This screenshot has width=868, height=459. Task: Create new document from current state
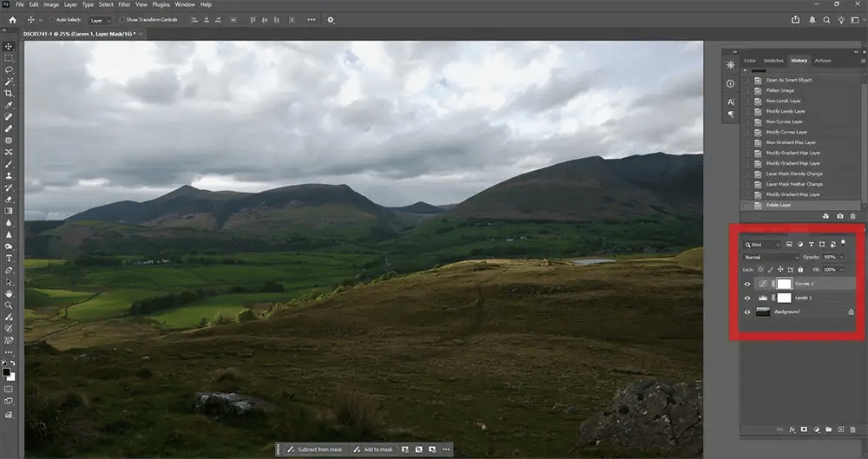click(x=826, y=216)
